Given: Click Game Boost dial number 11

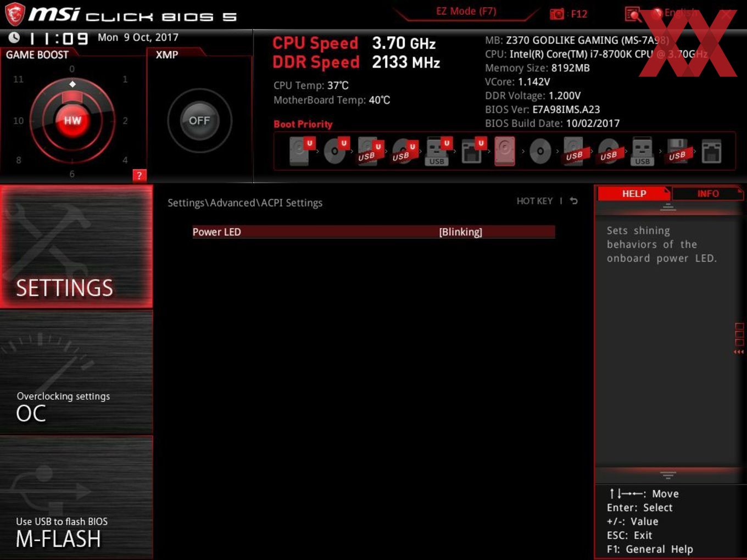Looking at the screenshot, I should click(18, 79).
